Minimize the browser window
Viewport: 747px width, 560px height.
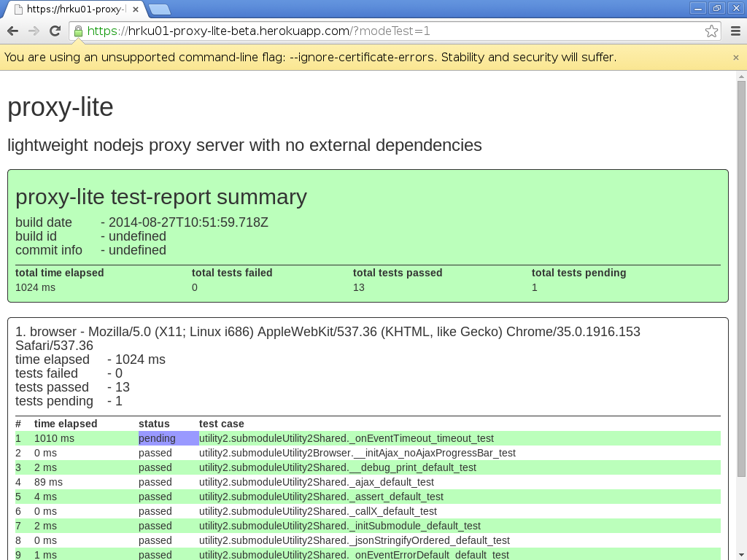point(698,8)
